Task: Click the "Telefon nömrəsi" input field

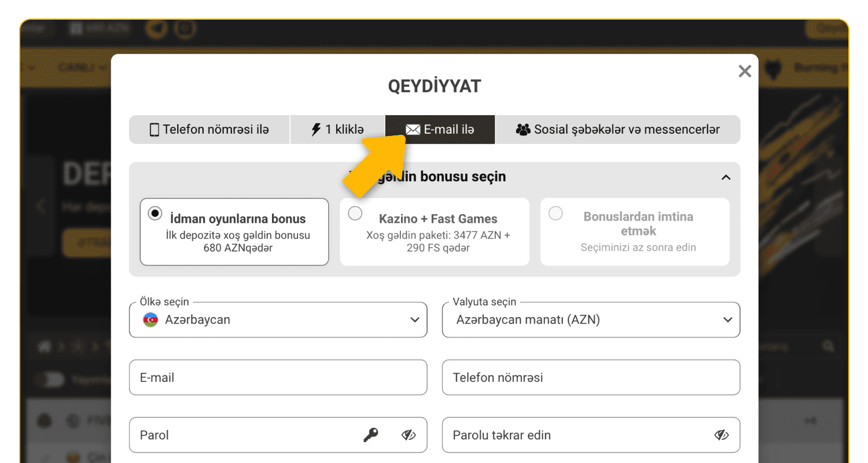Action: [x=590, y=377]
